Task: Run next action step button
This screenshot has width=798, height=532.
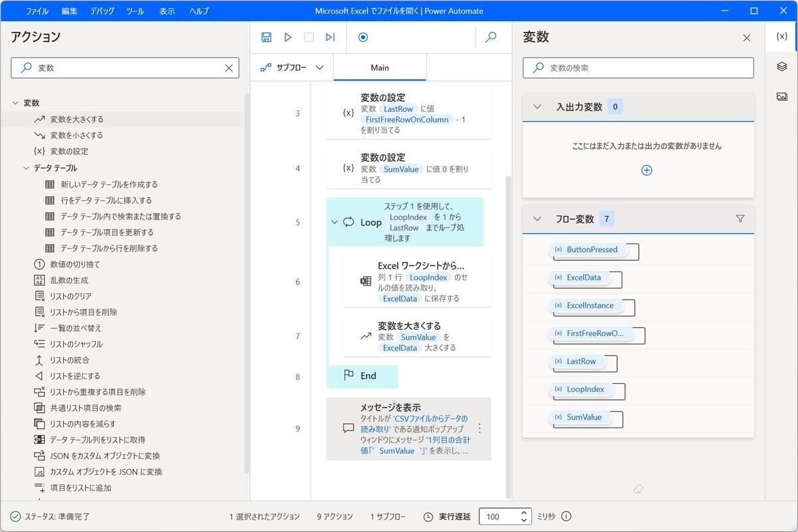Action: [331, 37]
